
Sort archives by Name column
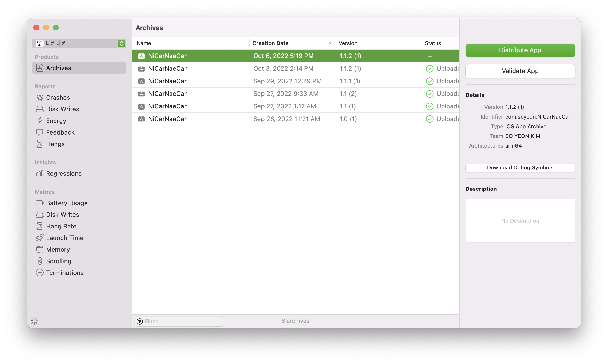coord(191,43)
